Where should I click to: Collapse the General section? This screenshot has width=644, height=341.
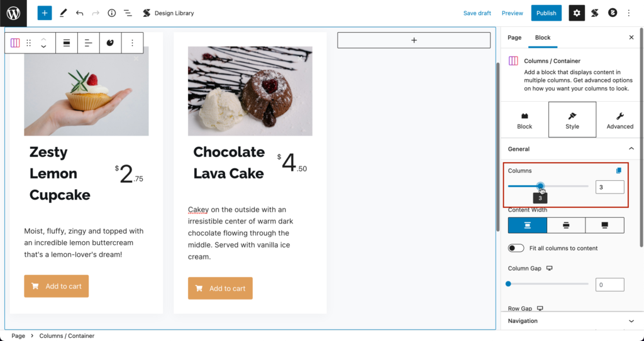click(x=631, y=149)
